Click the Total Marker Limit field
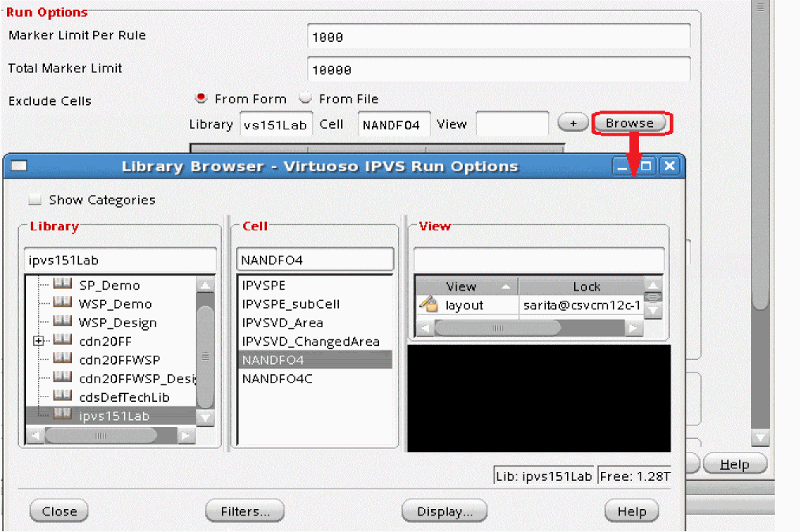Screen dimensions: 800x532 499,69
